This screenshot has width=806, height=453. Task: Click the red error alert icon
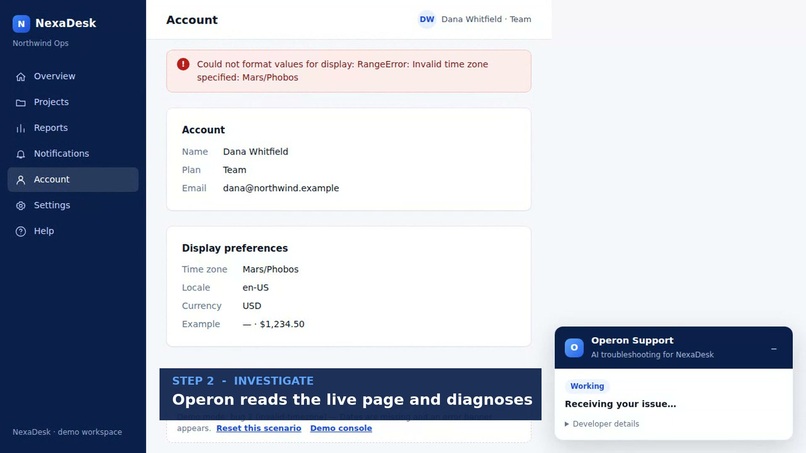click(183, 64)
